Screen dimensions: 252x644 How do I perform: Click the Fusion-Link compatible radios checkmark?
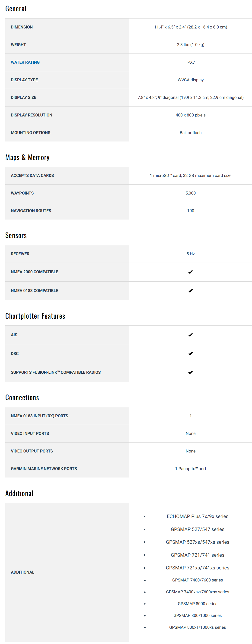pyautogui.click(x=190, y=372)
